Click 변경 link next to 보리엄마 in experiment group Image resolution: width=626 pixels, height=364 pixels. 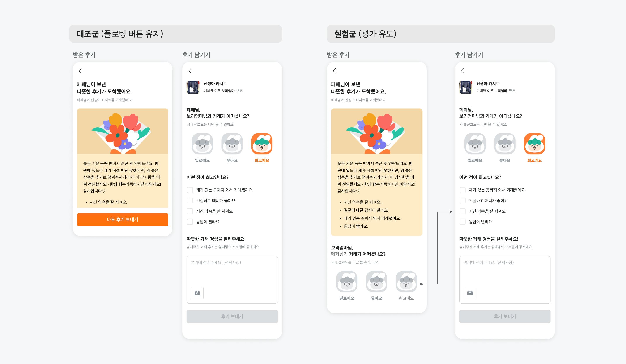pos(512,91)
